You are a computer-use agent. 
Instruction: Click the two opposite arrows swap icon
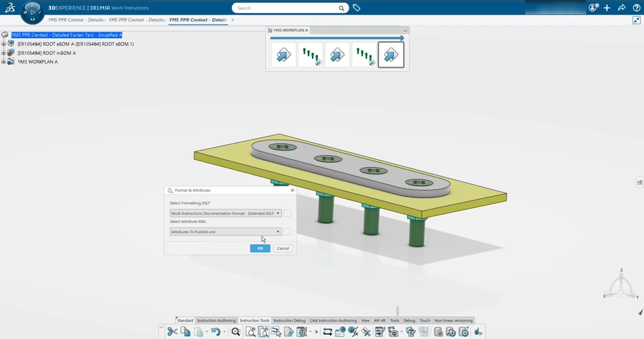pyautogui.click(x=327, y=332)
